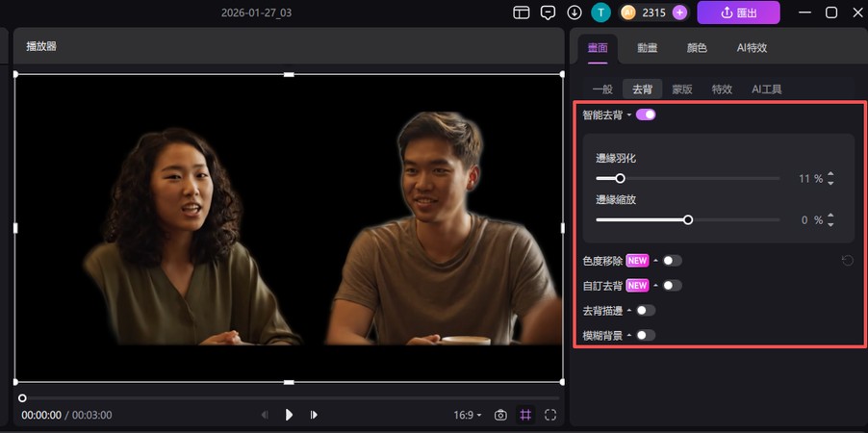
Task: Increase 邊緣縮放 value with up arrow
Action: (830, 216)
